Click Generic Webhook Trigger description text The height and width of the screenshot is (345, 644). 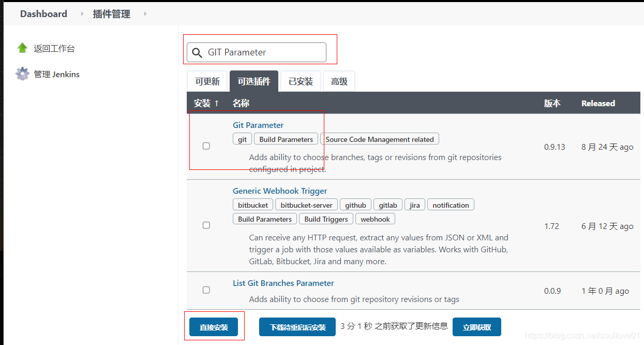tap(379, 250)
